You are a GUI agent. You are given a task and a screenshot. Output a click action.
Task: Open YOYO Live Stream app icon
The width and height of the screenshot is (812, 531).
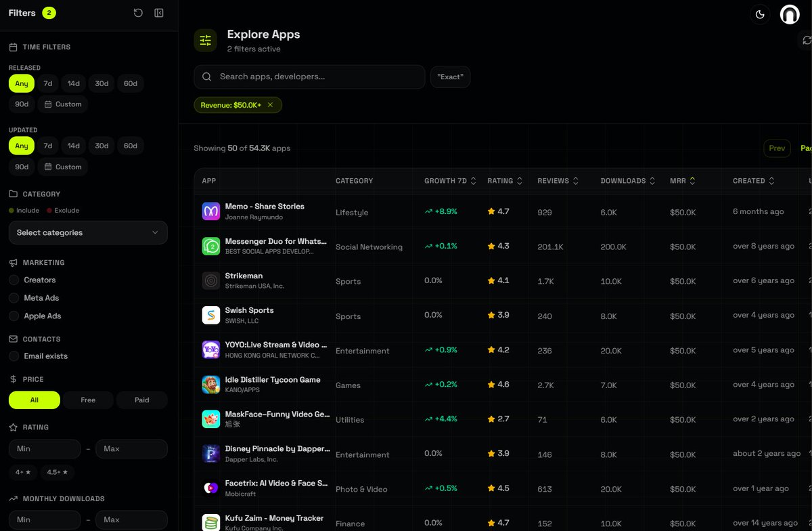point(211,349)
